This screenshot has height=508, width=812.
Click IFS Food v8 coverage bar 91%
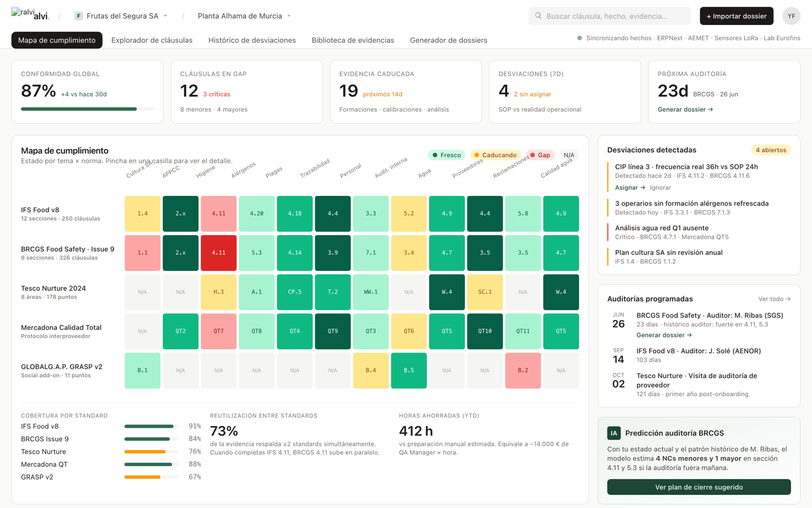(151, 427)
